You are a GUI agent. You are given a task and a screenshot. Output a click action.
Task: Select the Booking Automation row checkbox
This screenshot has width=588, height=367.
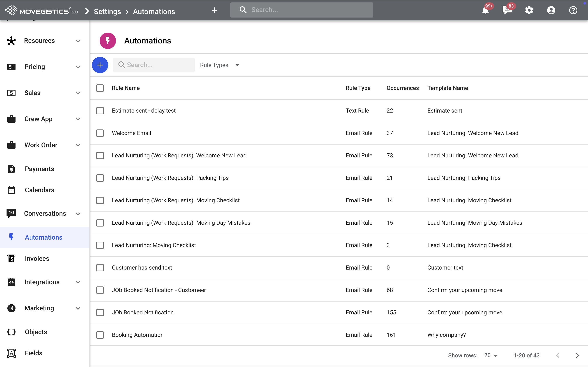(x=100, y=335)
